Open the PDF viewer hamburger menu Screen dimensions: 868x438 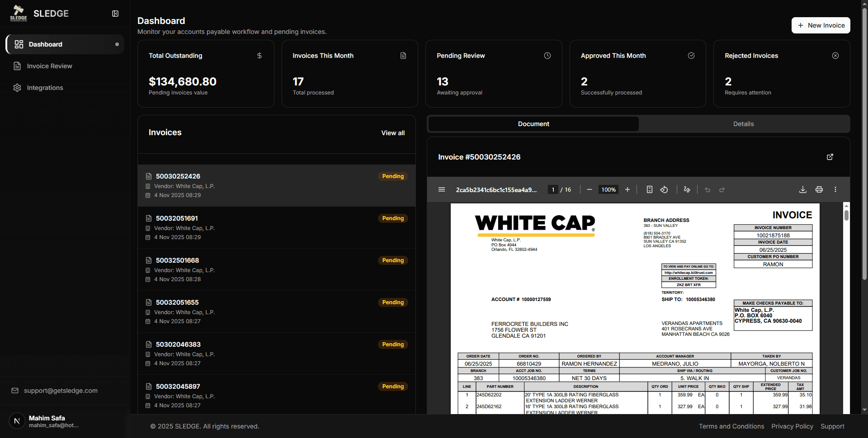(x=442, y=189)
